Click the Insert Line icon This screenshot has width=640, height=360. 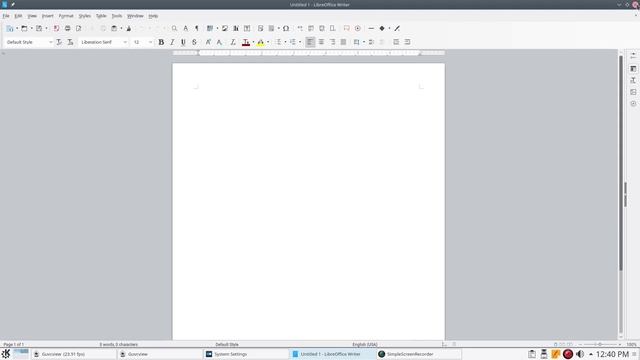pos(371,29)
